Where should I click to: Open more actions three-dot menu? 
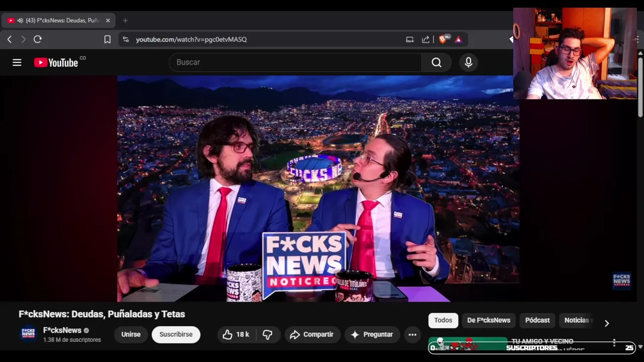(413, 334)
